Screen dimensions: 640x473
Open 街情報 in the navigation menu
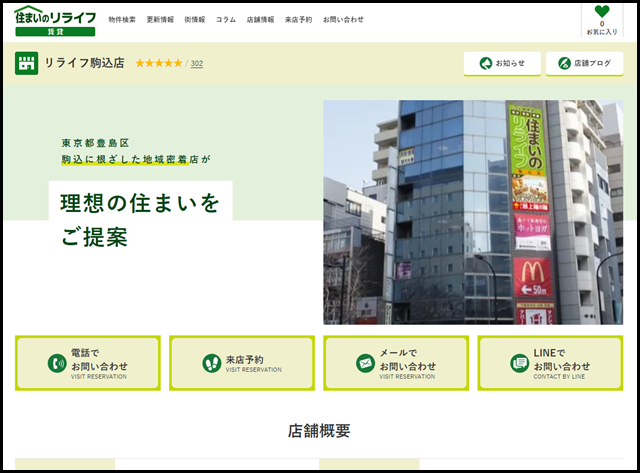point(195,20)
